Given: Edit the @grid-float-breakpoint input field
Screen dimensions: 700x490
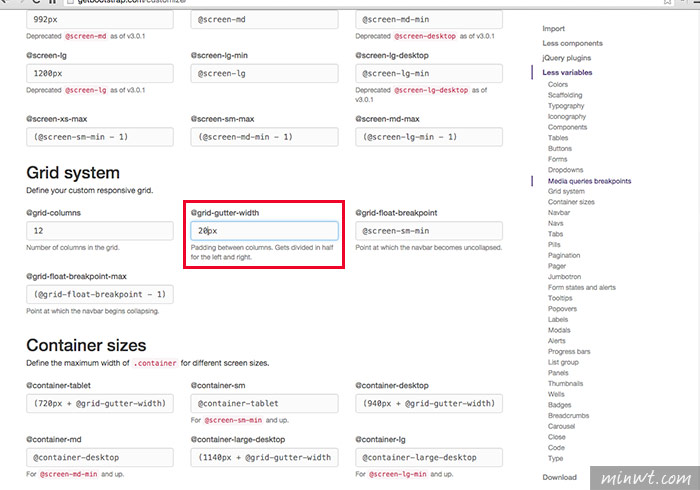Looking at the screenshot, I should click(429, 231).
